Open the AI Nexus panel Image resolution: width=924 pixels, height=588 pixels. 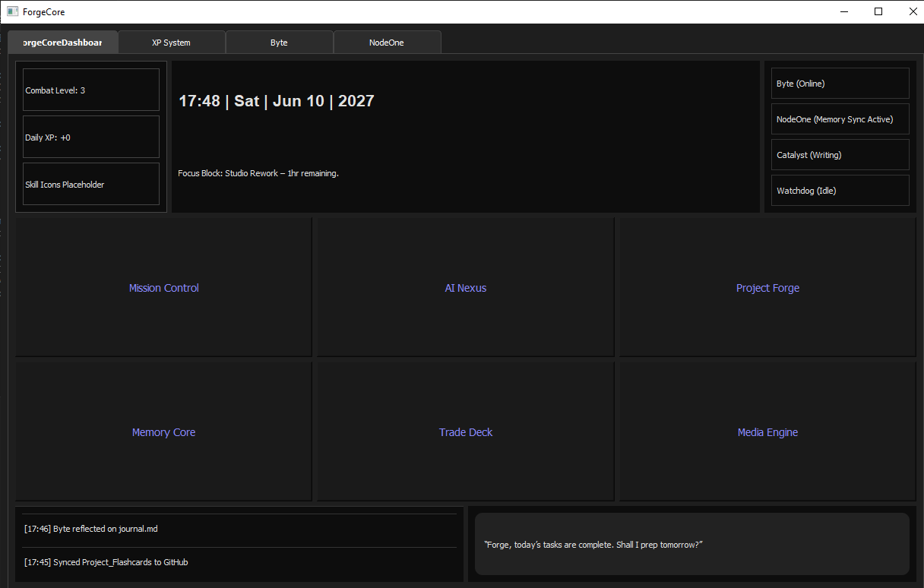point(465,288)
